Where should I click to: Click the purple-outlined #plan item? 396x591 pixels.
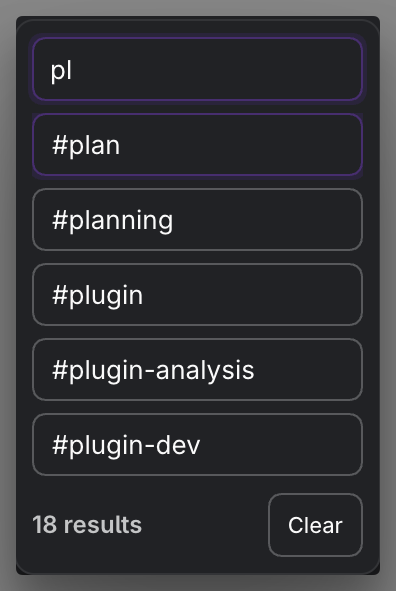coord(197,145)
